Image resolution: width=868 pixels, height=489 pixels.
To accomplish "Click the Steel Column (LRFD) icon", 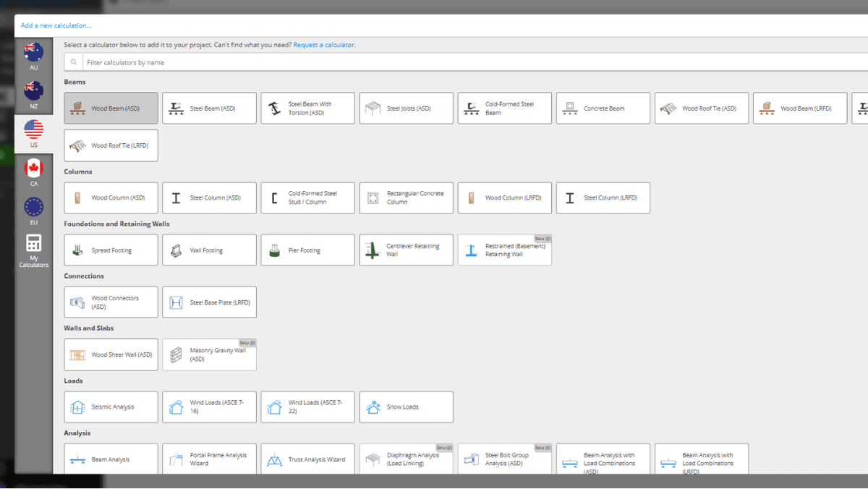I will tap(569, 197).
